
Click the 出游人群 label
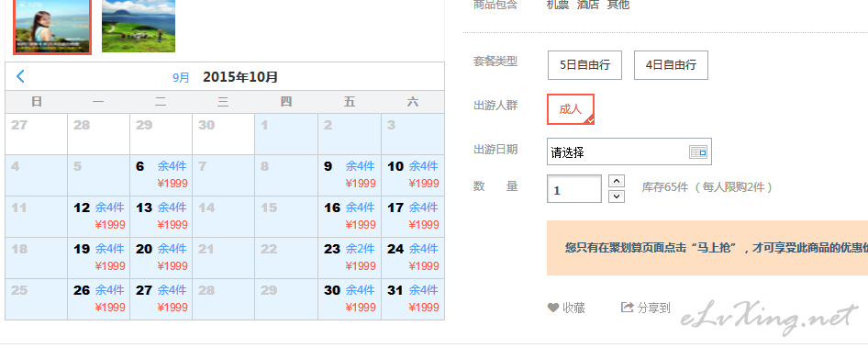click(x=495, y=106)
